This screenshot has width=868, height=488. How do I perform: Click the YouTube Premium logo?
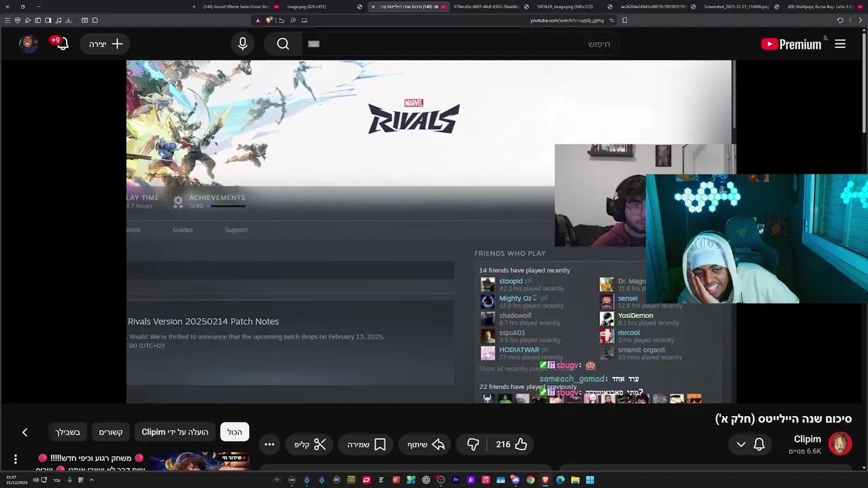click(x=791, y=44)
